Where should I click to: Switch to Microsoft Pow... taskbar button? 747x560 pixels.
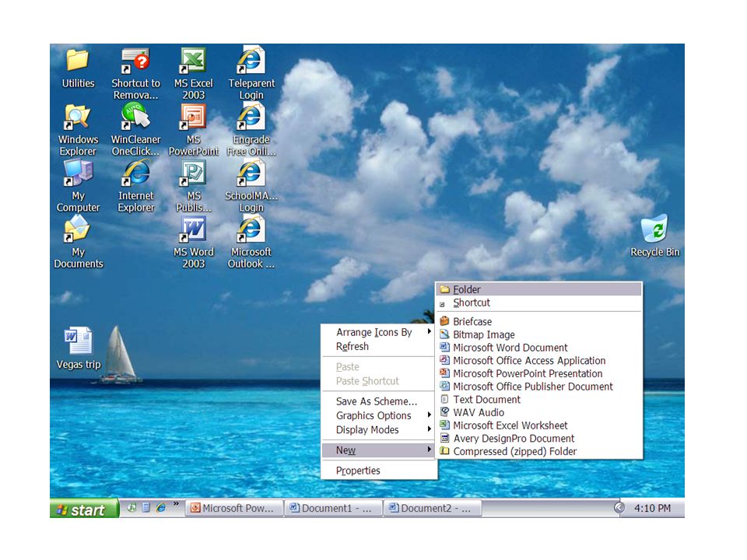(234, 508)
